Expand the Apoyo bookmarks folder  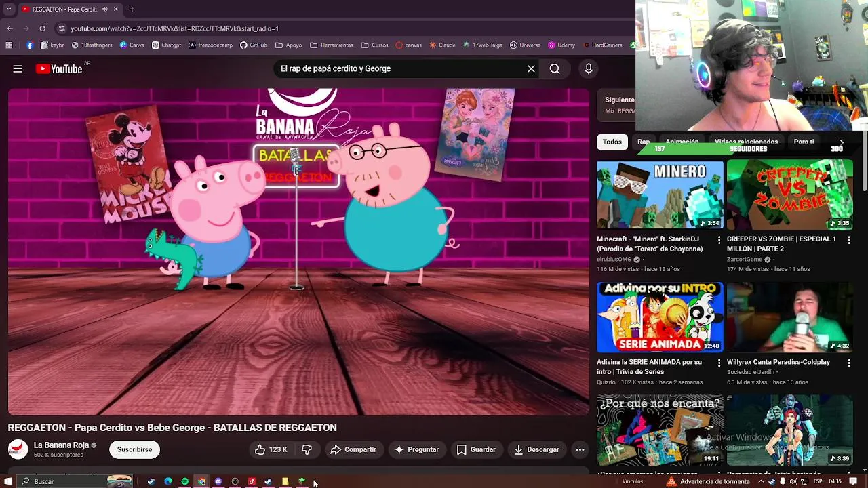(289, 45)
